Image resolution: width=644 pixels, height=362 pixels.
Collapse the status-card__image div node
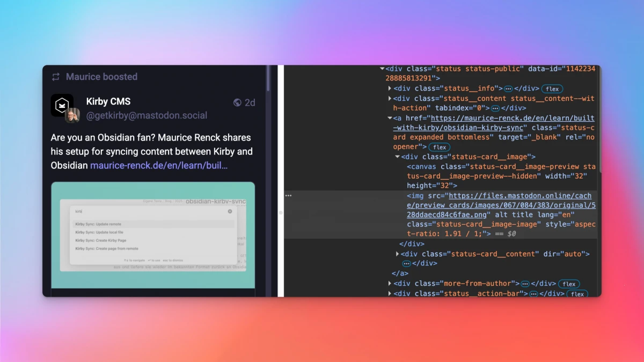click(397, 157)
